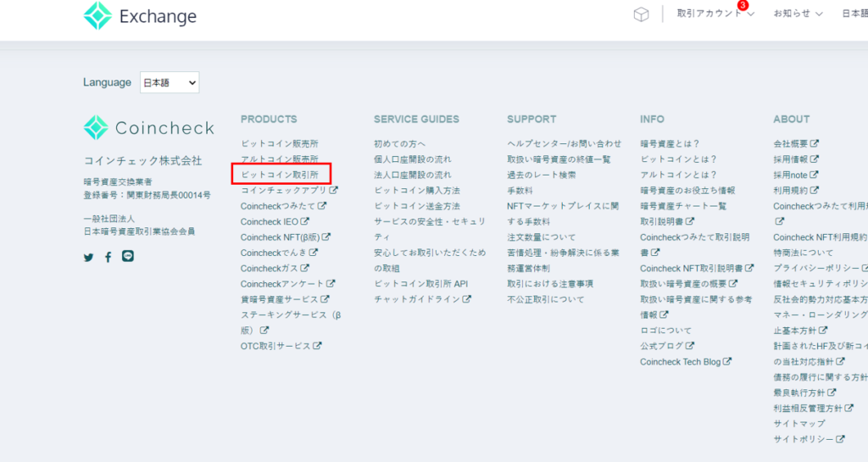Open サイトマップ link

click(799, 423)
